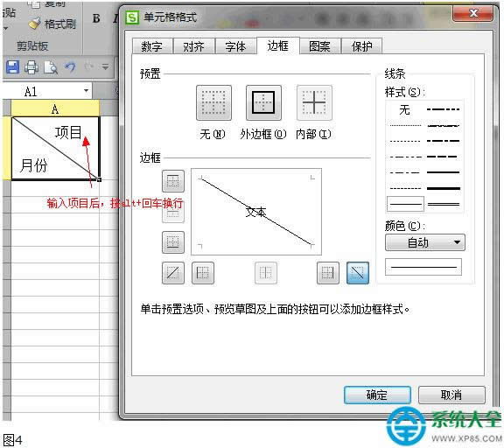The image size is (504, 448).
Task: Open the 颜色 color dropdown set to 自动
Action: (424, 242)
